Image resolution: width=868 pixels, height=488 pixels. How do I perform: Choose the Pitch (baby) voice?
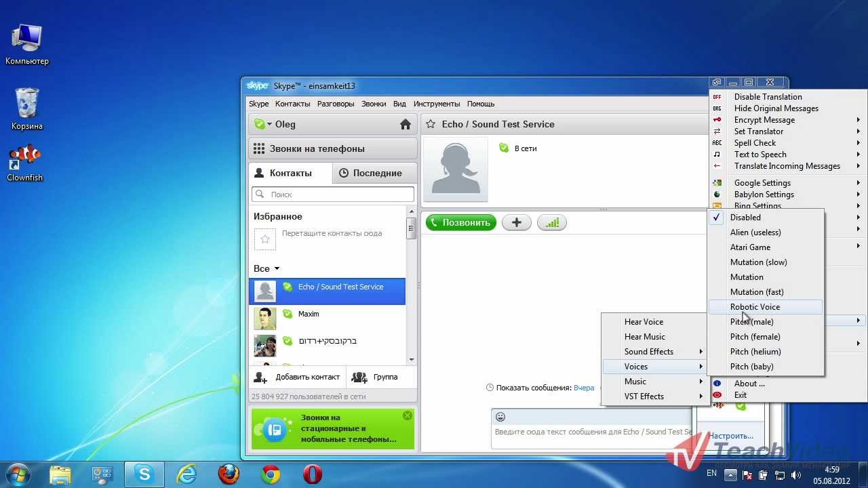tap(766, 367)
